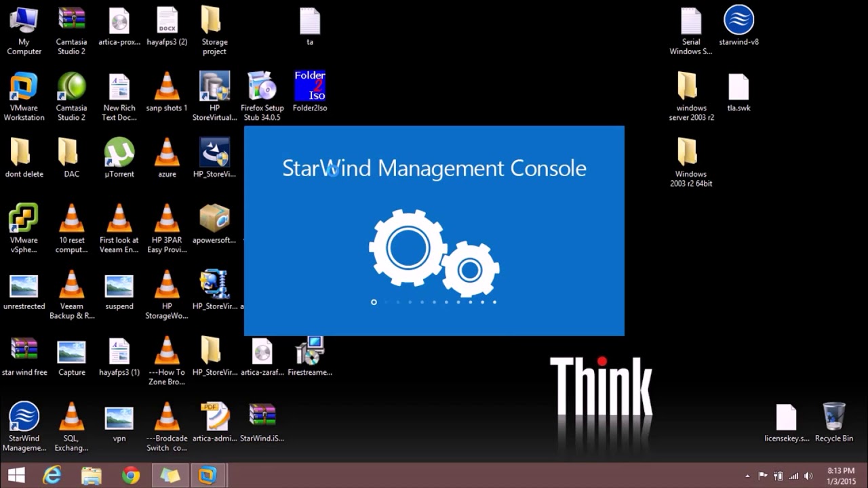The width and height of the screenshot is (868, 488).
Task: Select the Firestreame... installer icon
Action: pos(310,357)
